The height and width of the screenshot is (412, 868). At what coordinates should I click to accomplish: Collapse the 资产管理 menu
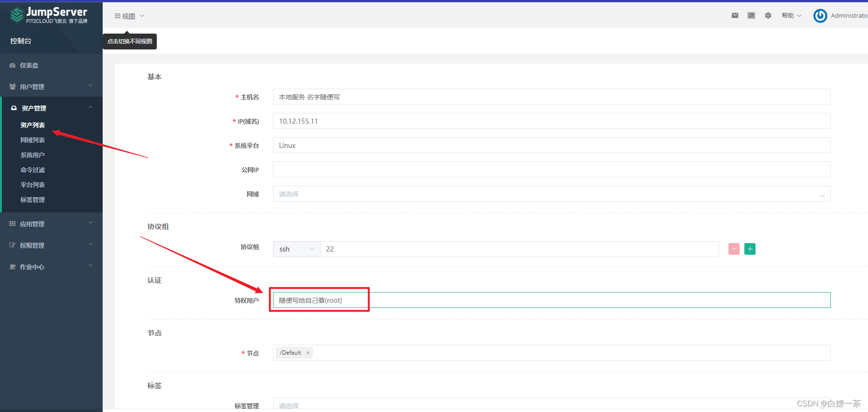(51, 108)
